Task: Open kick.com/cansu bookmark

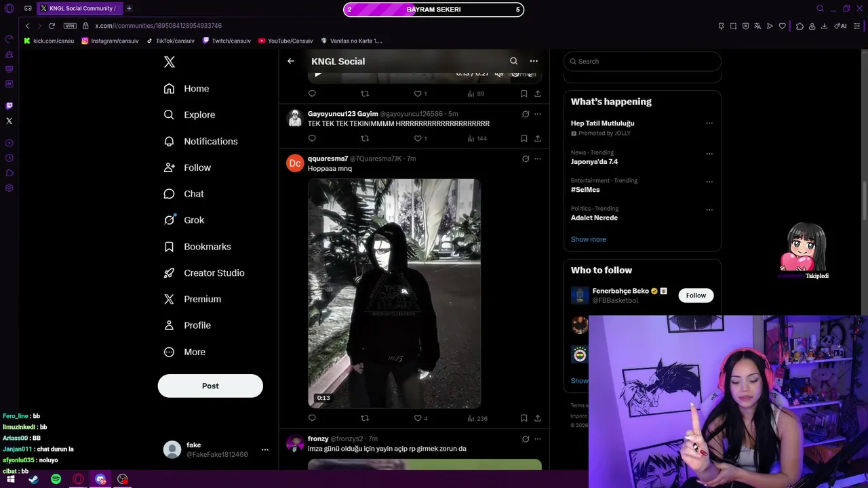Action: 49,41
